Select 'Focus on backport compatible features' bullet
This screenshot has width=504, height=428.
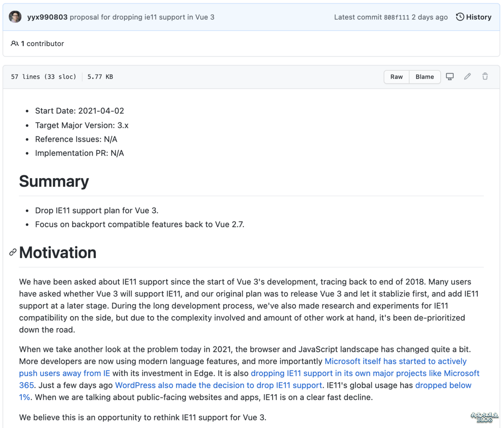point(139,225)
